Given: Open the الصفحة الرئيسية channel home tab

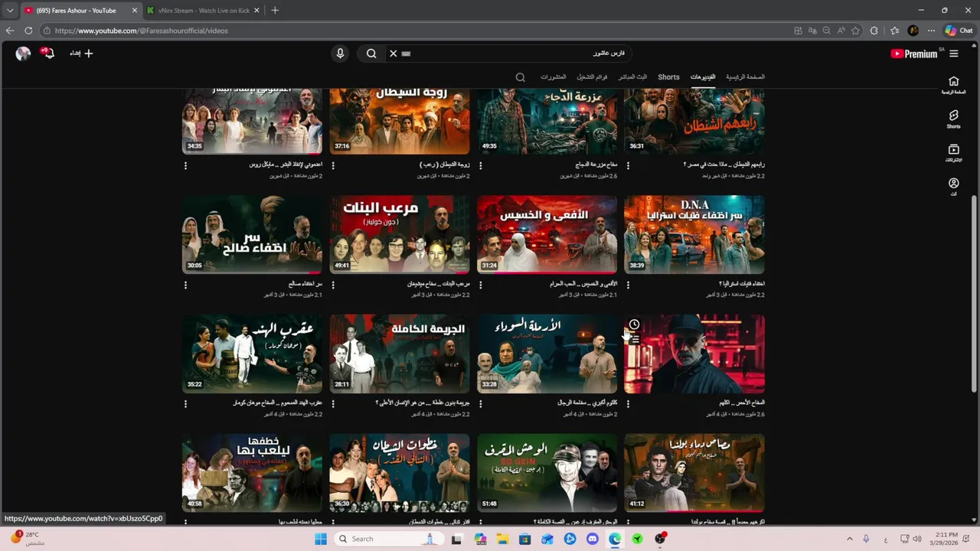Looking at the screenshot, I should (x=745, y=77).
